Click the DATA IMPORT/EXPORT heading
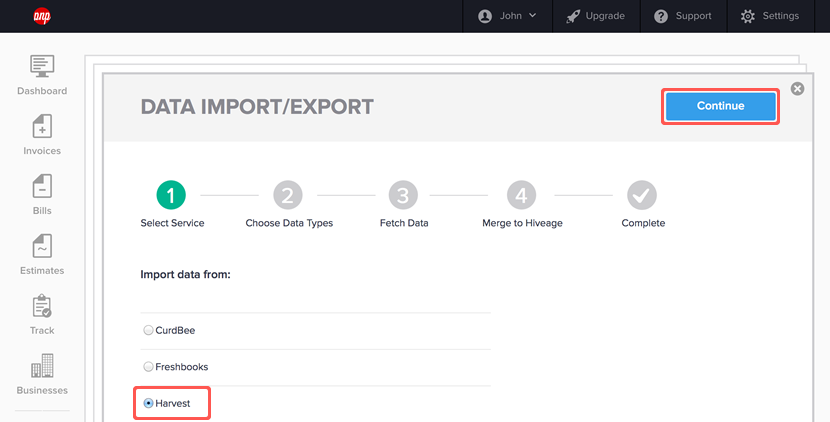830x422 pixels. pos(257,106)
